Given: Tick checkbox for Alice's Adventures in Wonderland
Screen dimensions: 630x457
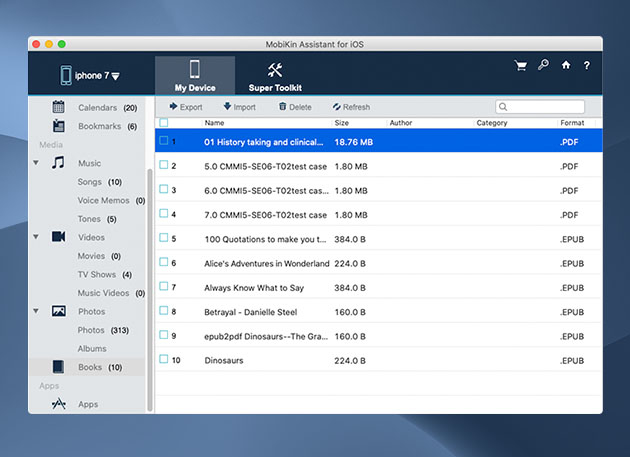Looking at the screenshot, I should click(x=164, y=262).
